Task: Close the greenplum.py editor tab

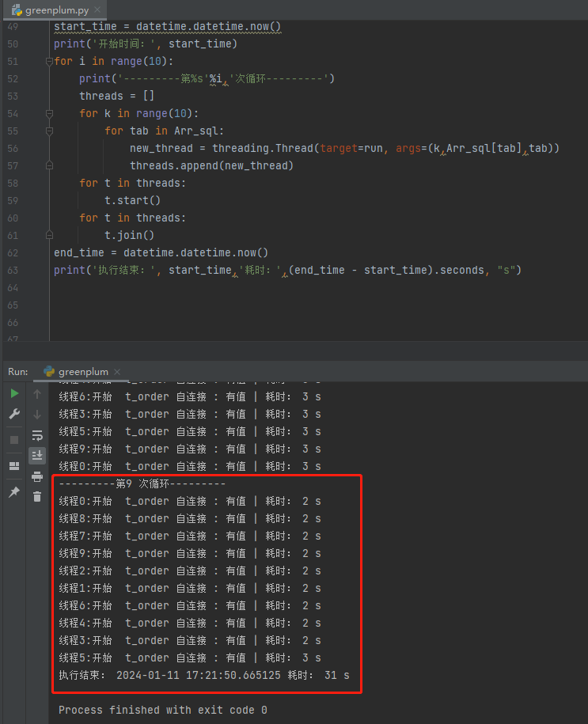Action: coord(97,9)
